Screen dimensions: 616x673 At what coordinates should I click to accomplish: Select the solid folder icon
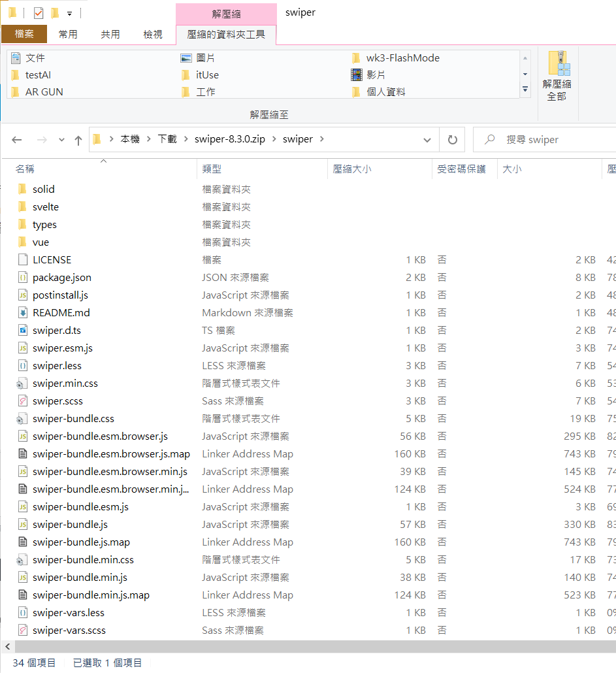[23, 189]
